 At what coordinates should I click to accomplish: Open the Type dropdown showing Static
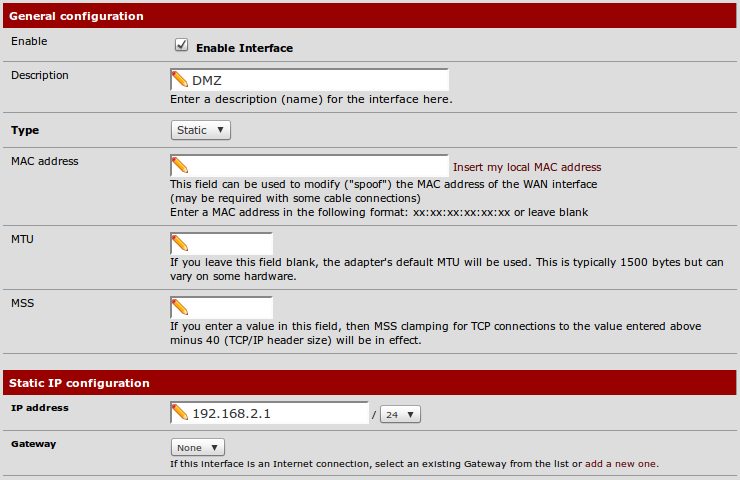click(200, 130)
